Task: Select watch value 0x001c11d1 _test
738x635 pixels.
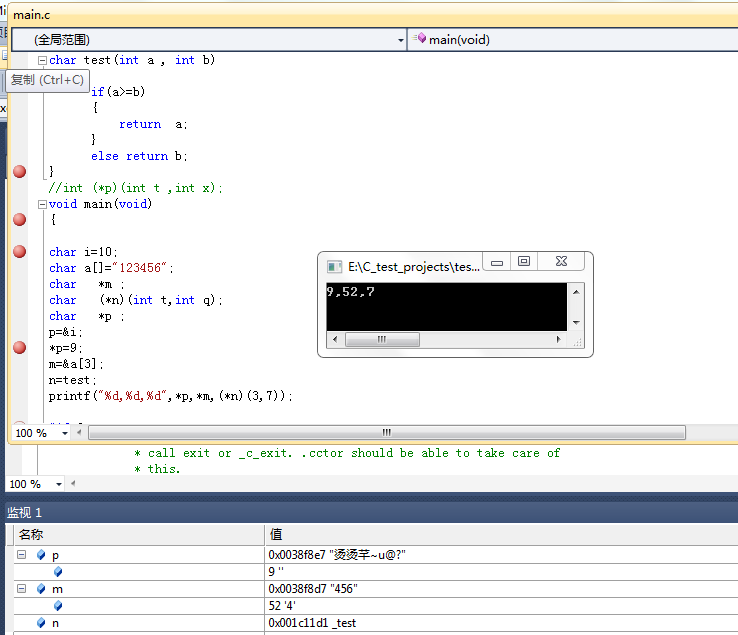Action: (312, 623)
